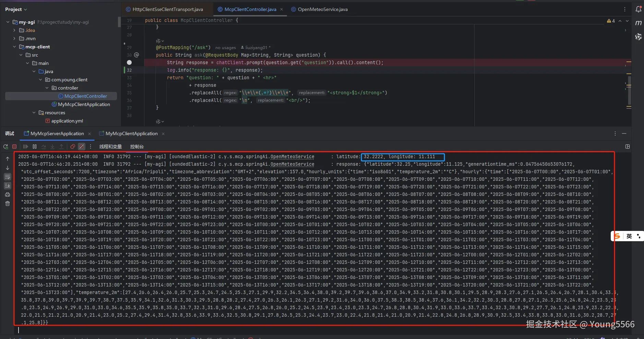Collapse the mcp-client module
644x339 pixels.
coord(14,47)
